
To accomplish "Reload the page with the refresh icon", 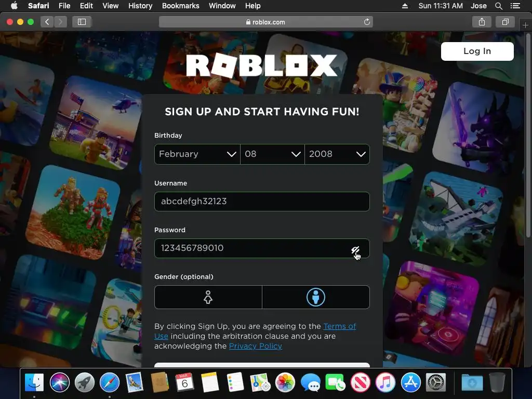I will (x=367, y=22).
